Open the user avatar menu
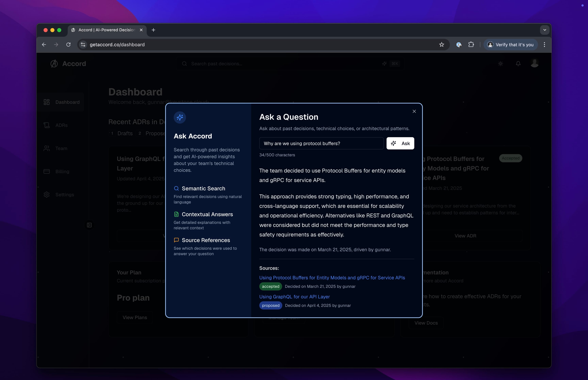This screenshot has width=588, height=380. [x=534, y=63]
